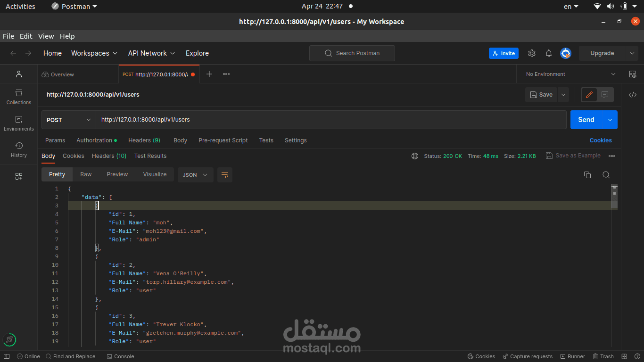The width and height of the screenshot is (644, 362).
Task: Click the request URL input field
Action: pyautogui.click(x=331, y=120)
